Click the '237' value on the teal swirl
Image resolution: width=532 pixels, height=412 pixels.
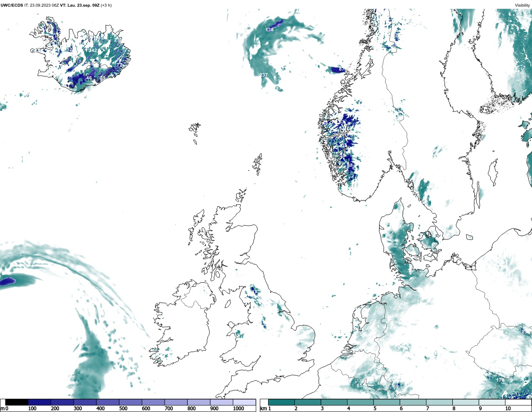(x=264, y=75)
